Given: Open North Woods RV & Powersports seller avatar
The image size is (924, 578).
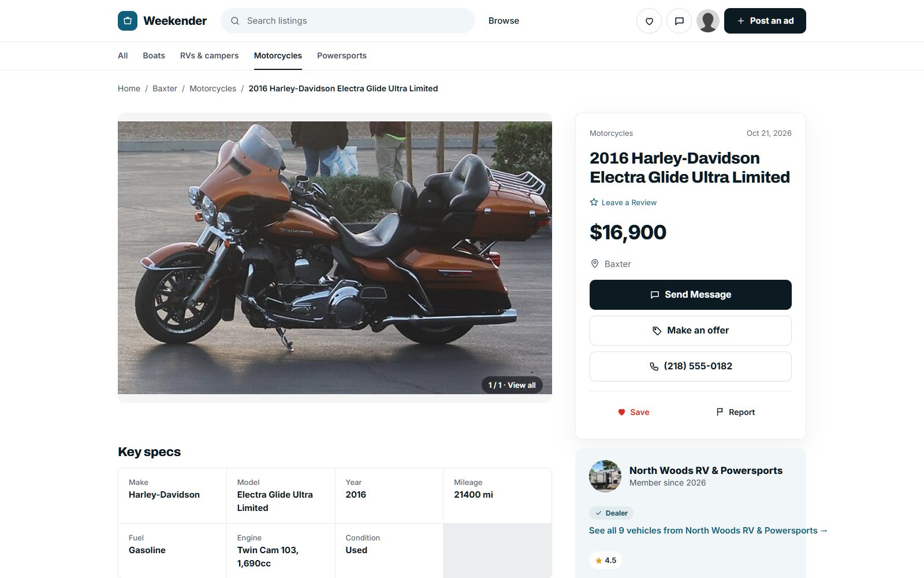Looking at the screenshot, I should click(x=605, y=476).
